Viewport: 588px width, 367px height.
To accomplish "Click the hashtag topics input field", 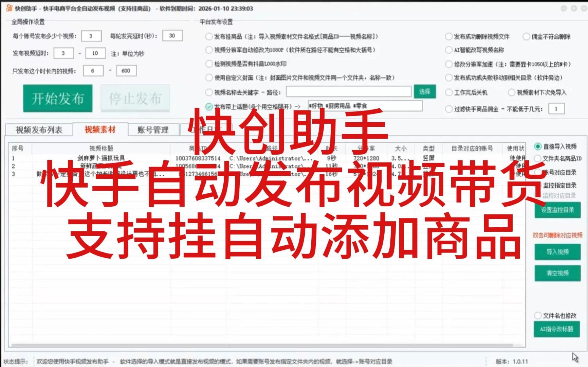I will [x=365, y=106].
